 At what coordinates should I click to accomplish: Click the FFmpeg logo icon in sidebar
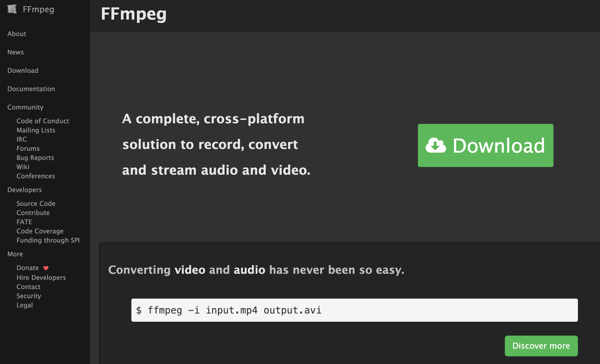click(12, 9)
